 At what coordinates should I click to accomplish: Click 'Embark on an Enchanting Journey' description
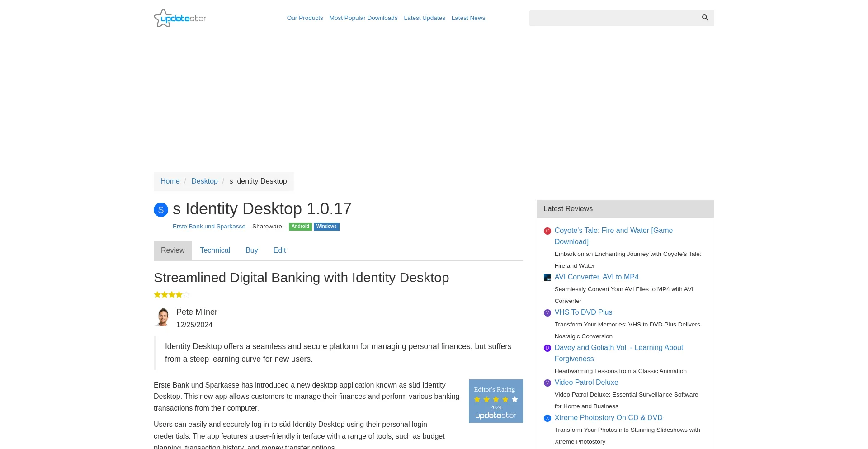(628, 260)
